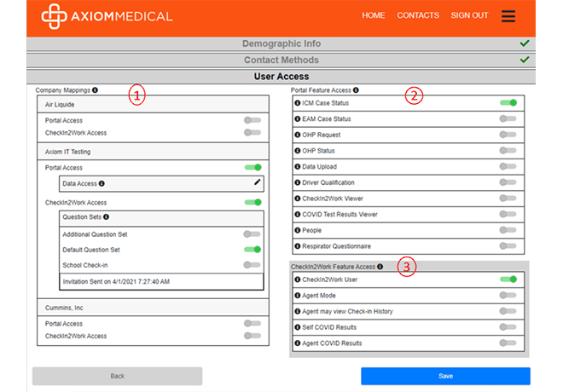Click info icon for Driver Qualification
The width and height of the screenshot is (563, 392).
[298, 182]
